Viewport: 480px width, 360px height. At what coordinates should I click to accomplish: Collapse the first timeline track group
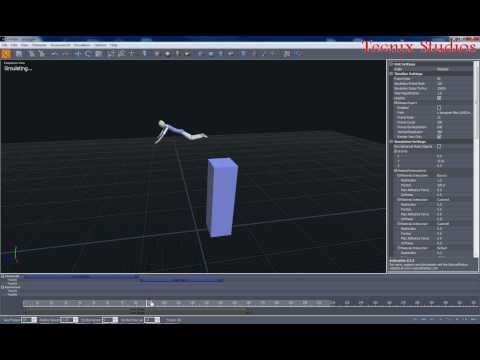tap(3, 276)
